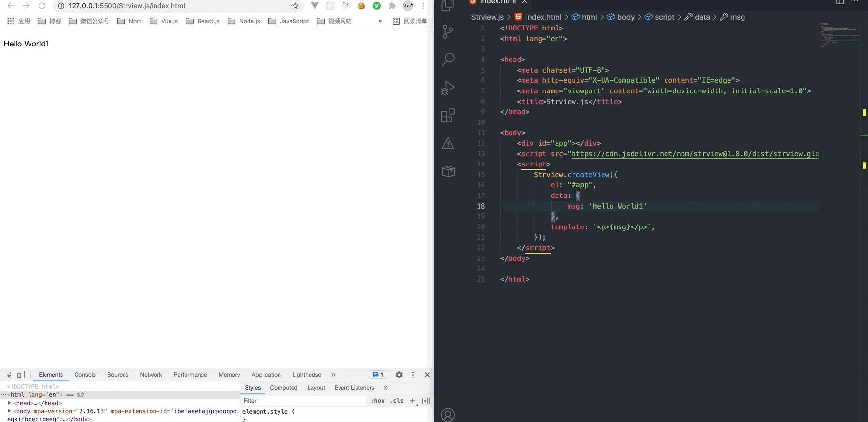Reload the browser page
This screenshot has height=422, width=868.
pyautogui.click(x=42, y=6)
